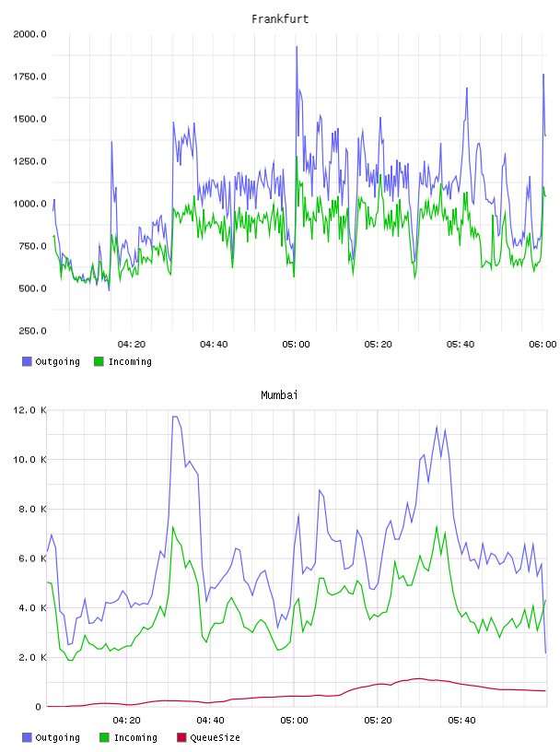Viewport: 560px width, 752px height.
Task: Click the 04:20 time label on Frankfurt chart
Action: click(x=132, y=345)
